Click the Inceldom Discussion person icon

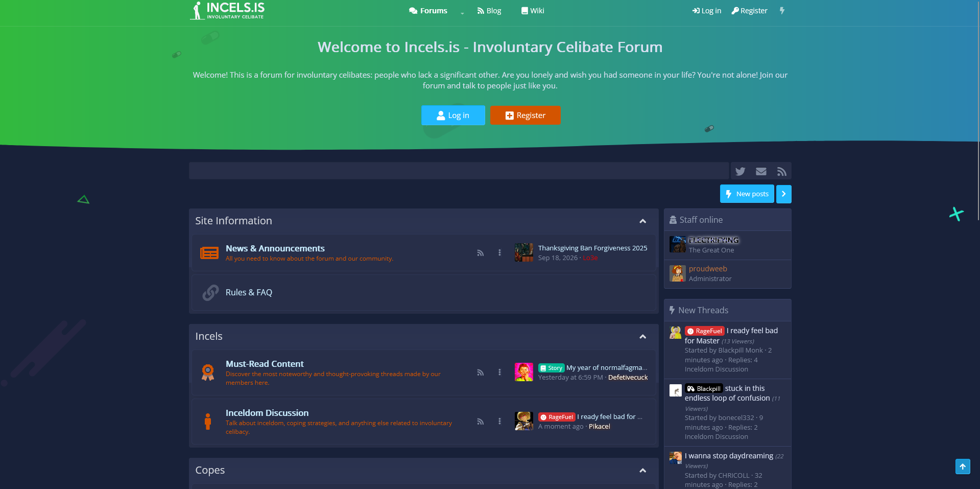[x=208, y=422]
